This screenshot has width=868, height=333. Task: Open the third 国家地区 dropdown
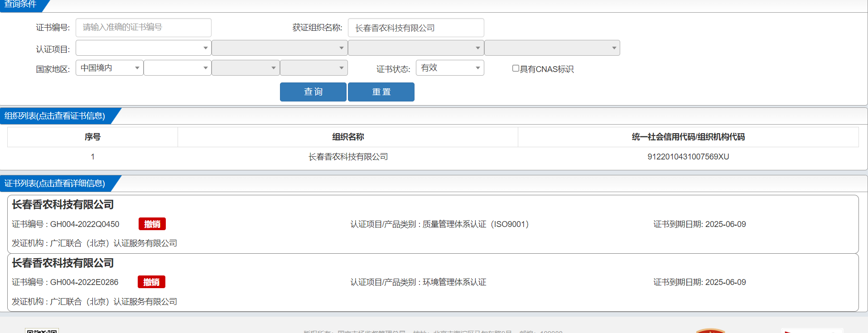pyautogui.click(x=246, y=68)
